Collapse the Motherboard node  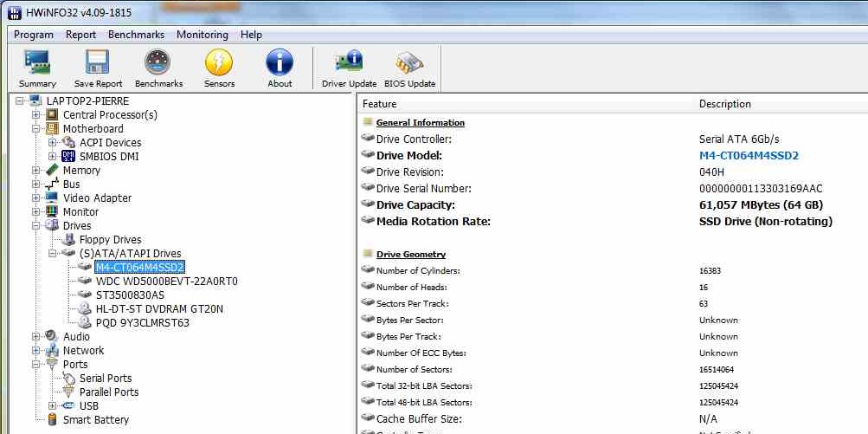pyautogui.click(x=36, y=128)
